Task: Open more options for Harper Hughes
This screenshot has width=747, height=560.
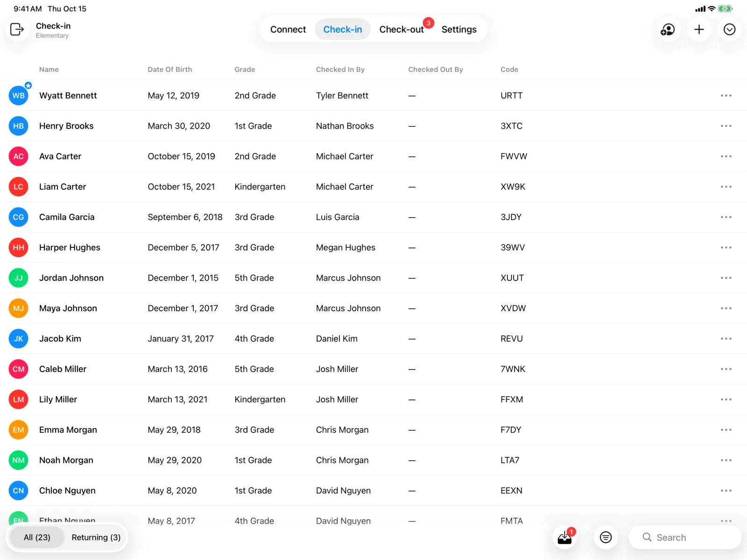Action: (x=726, y=247)
